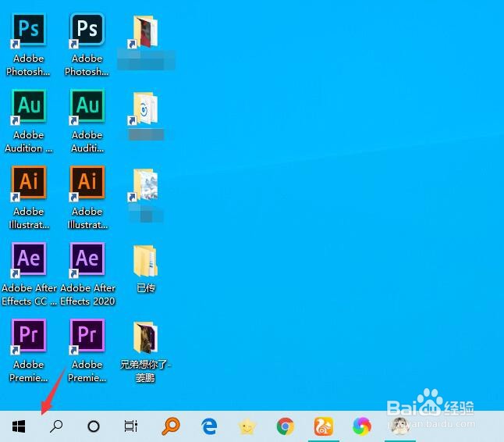Select the folder shortcut with red photo thumbnail
This screenshot has height=442, width=504.
click(x=146, y=42)
